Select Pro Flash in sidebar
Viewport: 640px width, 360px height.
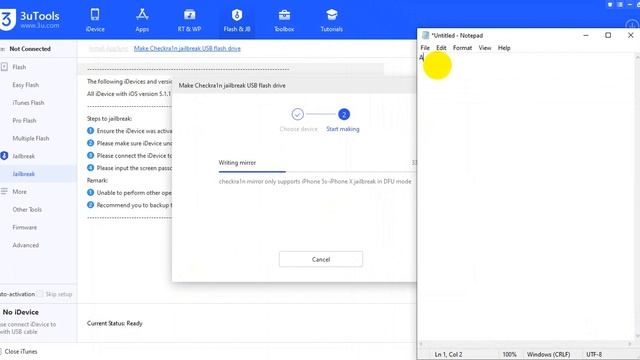tap(24, 120)
